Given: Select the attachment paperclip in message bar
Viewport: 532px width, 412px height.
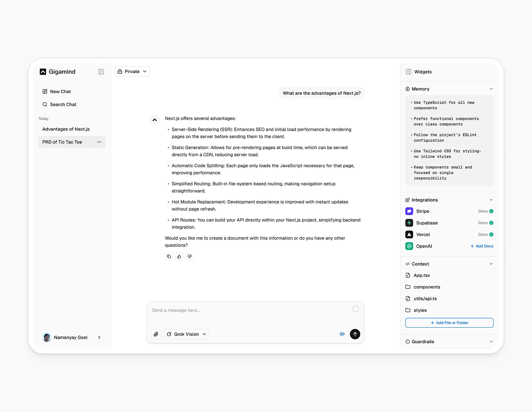Looking at the screenshot, I should 156,334.
